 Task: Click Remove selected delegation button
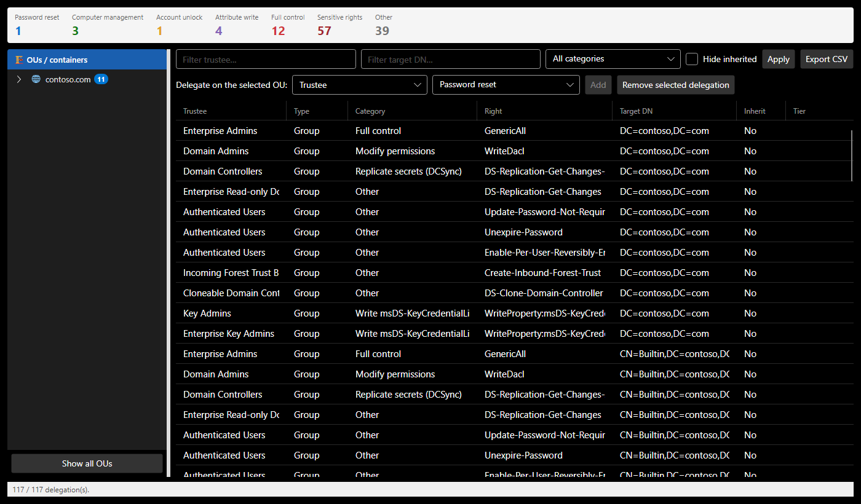coord(676,85)
